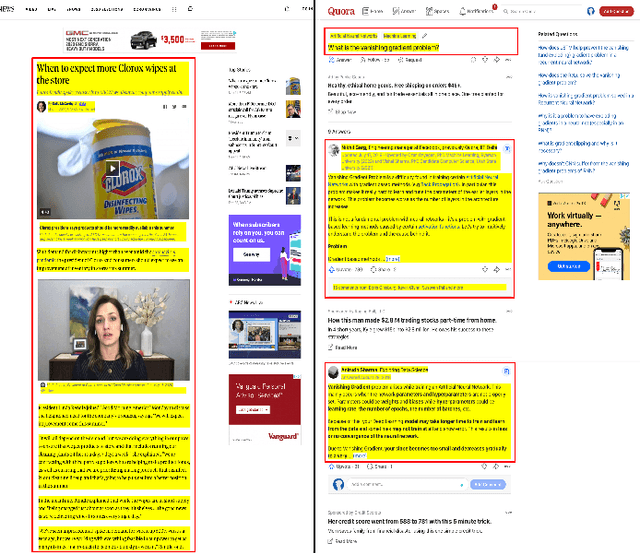Click the Add a comment input field
Image resolution: width=640 pixels, height=553 pixels.
(407, 484)
